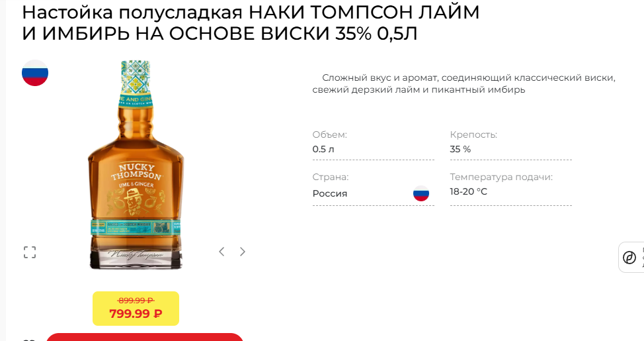Click the flag icon next to Россия

(x=421, y=193)
